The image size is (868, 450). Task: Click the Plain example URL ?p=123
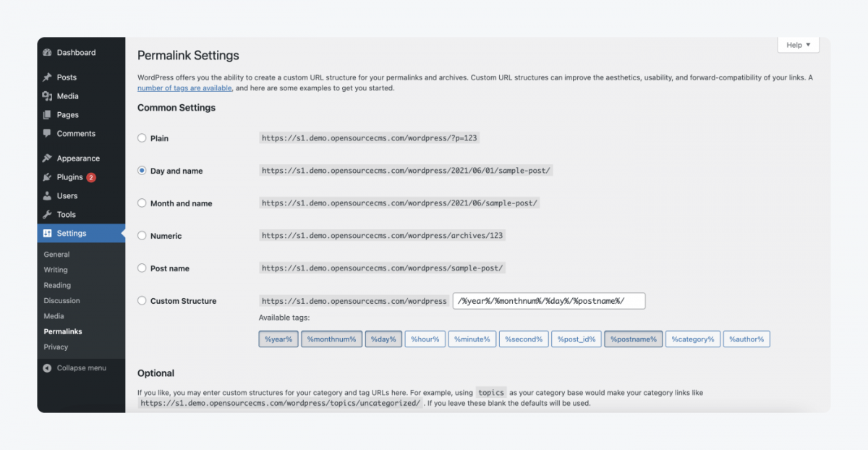click(x=370, y=138)
